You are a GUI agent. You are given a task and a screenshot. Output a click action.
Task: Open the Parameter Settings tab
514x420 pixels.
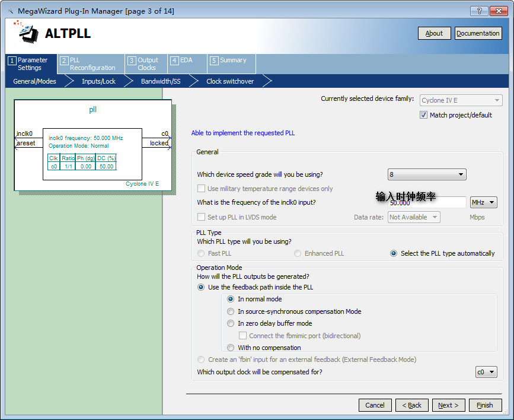pyautogui.click(x=31, y=63)
